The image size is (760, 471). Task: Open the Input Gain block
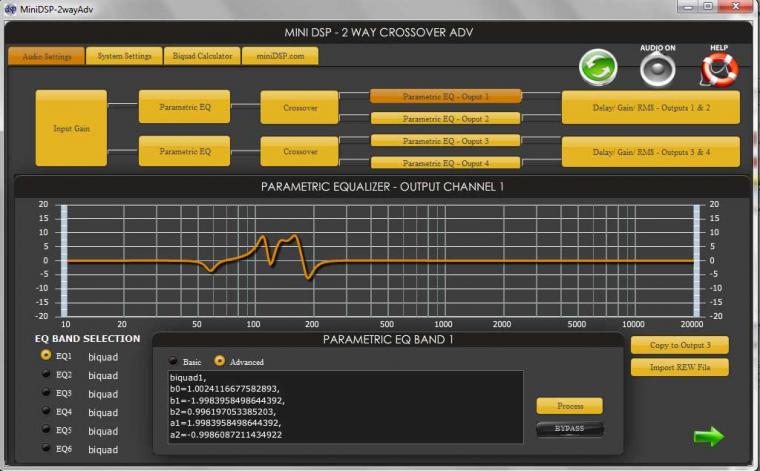pos(71,128)
